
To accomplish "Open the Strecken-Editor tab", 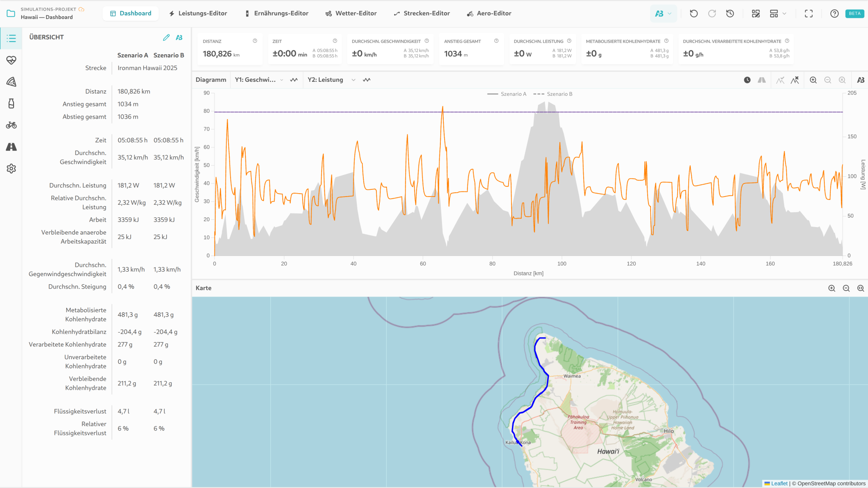I will click(x=422, y=14).
